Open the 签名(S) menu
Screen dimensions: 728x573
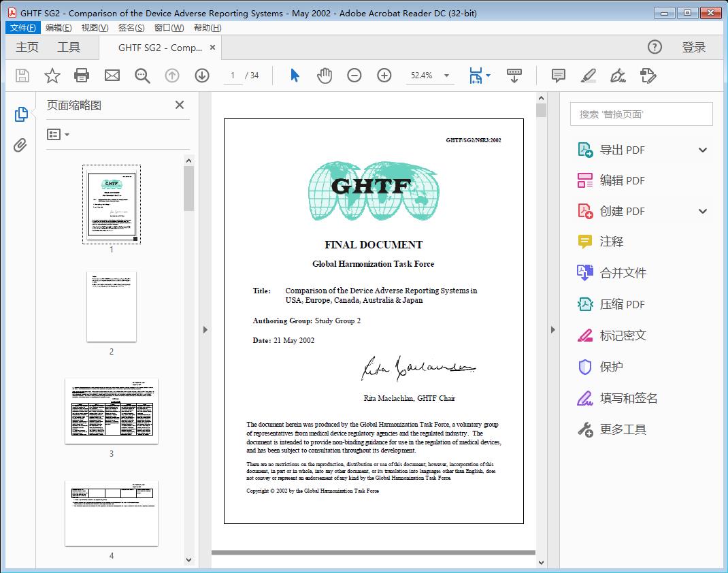pyautogui.click(x=131, y=27)
